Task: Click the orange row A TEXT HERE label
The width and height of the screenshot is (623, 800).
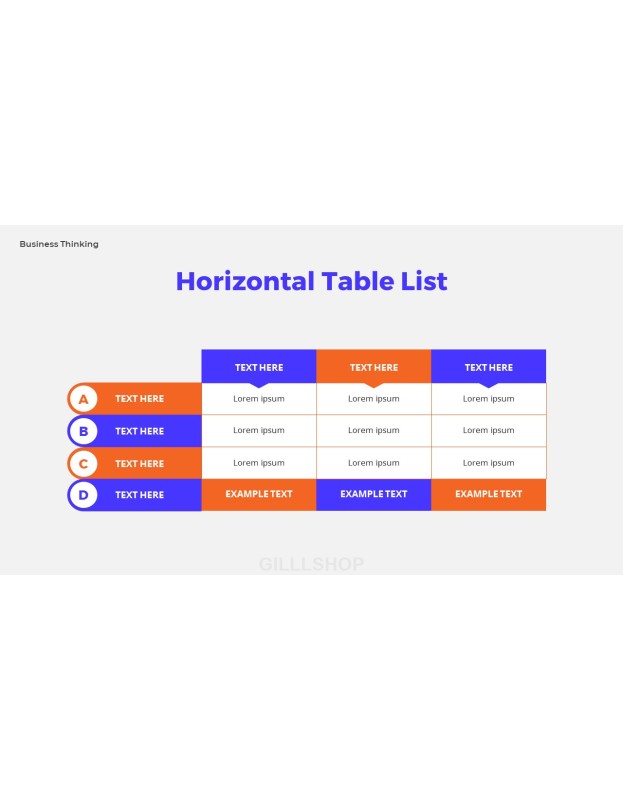Action: (139, 398)
